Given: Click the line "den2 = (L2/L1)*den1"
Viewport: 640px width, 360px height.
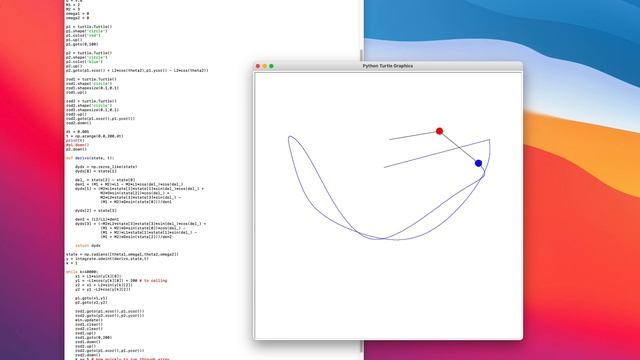Looking at the screenshot, I should [x=97, y=219].
